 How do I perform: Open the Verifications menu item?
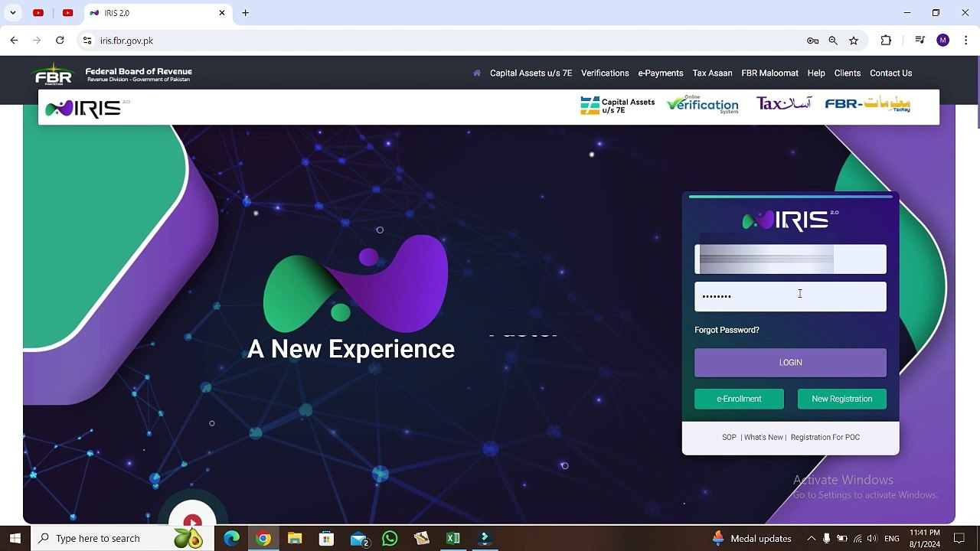point(605,73)
